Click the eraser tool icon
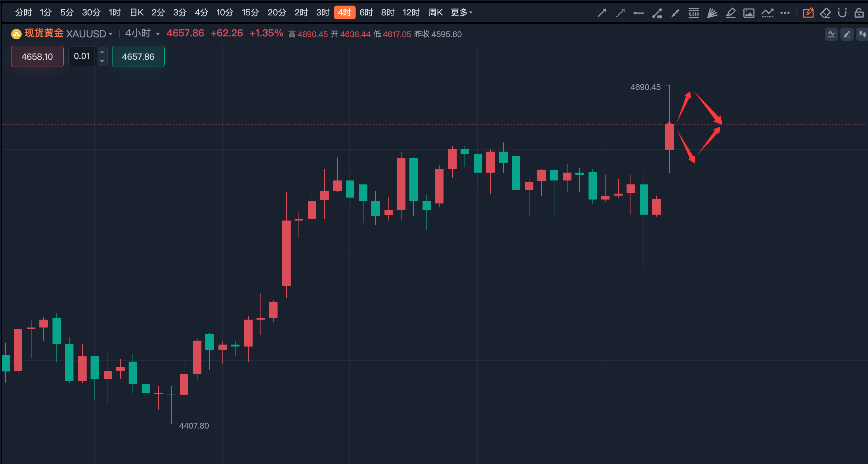This screenshot has width=868, height=464. pyautogui.click(x=825, y=13)
